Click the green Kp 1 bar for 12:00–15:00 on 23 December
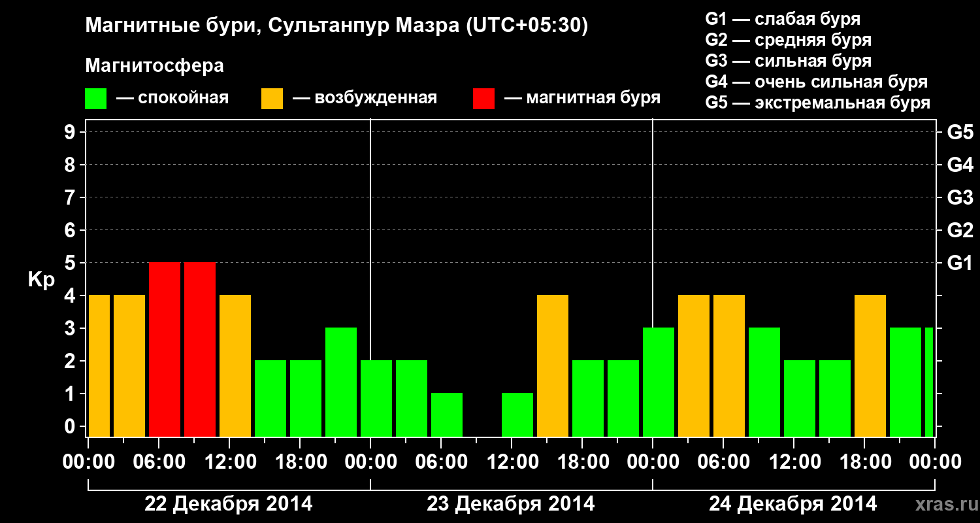The height and width of the screenshot is (523, 980). (x=517, y=414)
